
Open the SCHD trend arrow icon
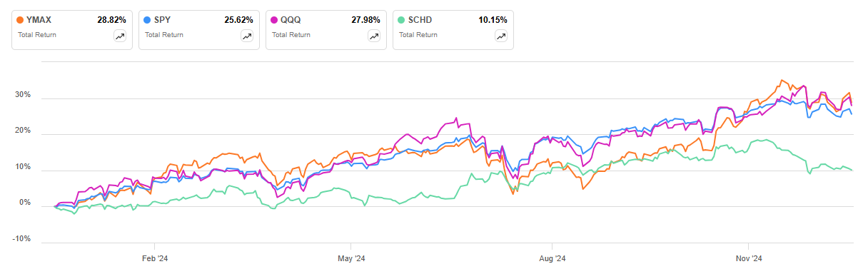(x=501, y=36)
